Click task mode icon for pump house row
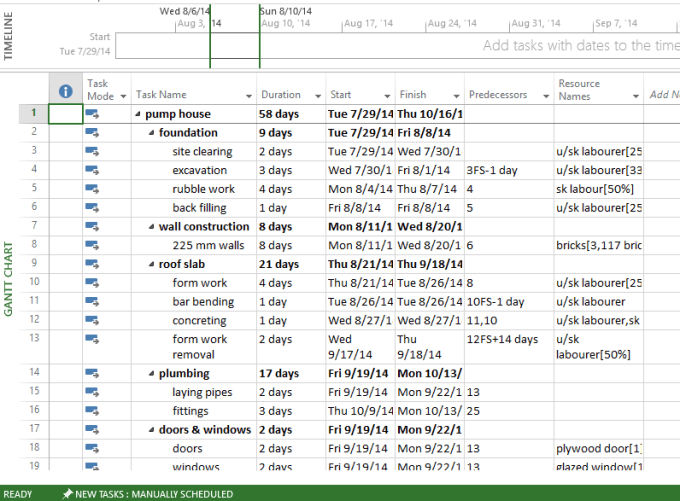 92,114
